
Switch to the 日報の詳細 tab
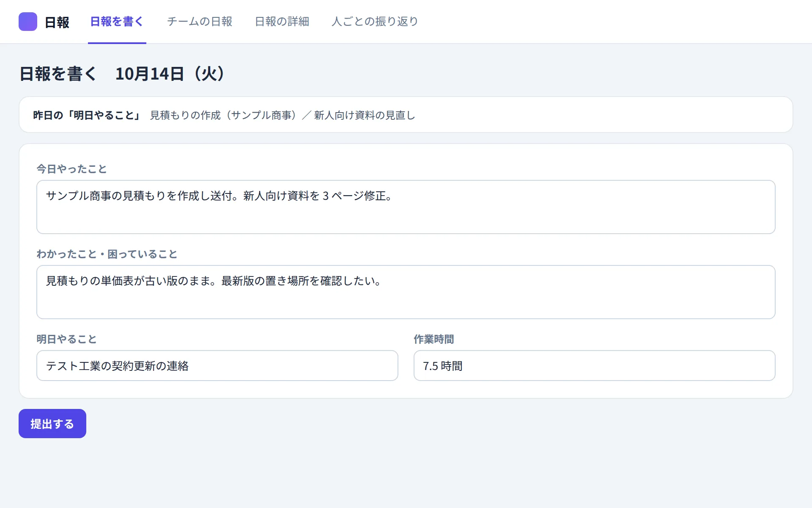pos(282,22)
